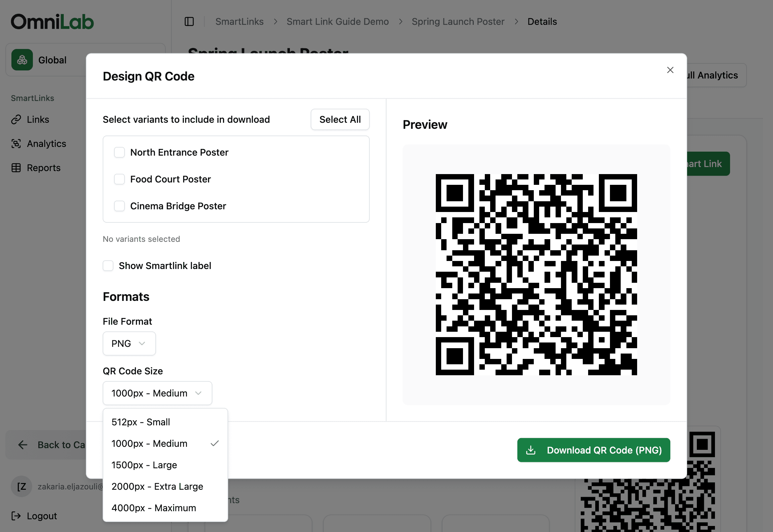Click the Details breadcrumb

[542, 21]
